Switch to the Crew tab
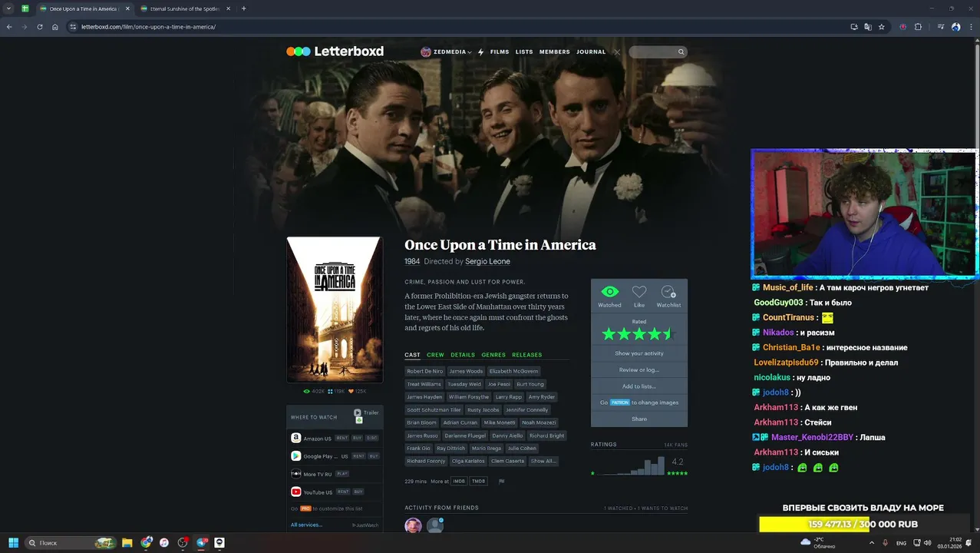980x553 pixels. tap(435, 355)
